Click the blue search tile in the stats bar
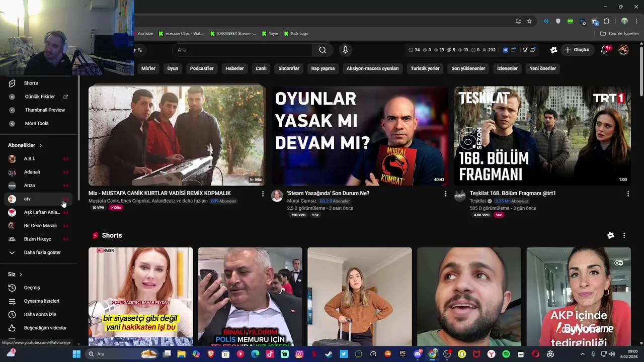 coord(506,50)
